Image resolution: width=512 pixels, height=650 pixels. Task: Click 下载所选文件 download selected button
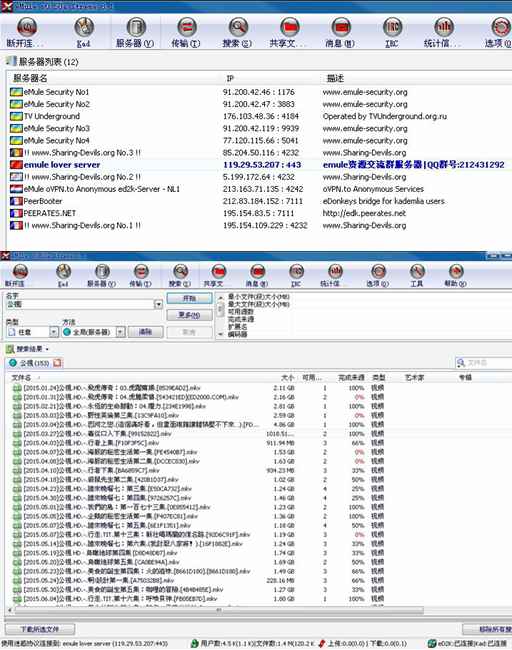pos(40,629)
